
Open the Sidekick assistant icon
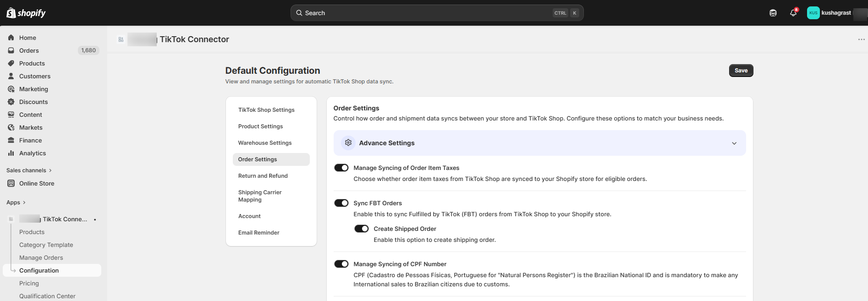[773, 13]
